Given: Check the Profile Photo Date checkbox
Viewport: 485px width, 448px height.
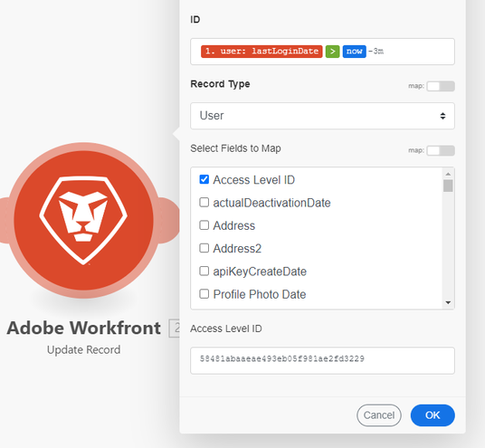Looking at the screenshot, I should [204, 294].
